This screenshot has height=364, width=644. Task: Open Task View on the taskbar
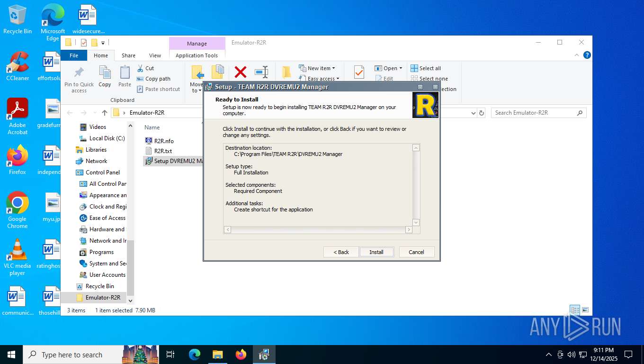pyautogui.click(x=170, y=355)
